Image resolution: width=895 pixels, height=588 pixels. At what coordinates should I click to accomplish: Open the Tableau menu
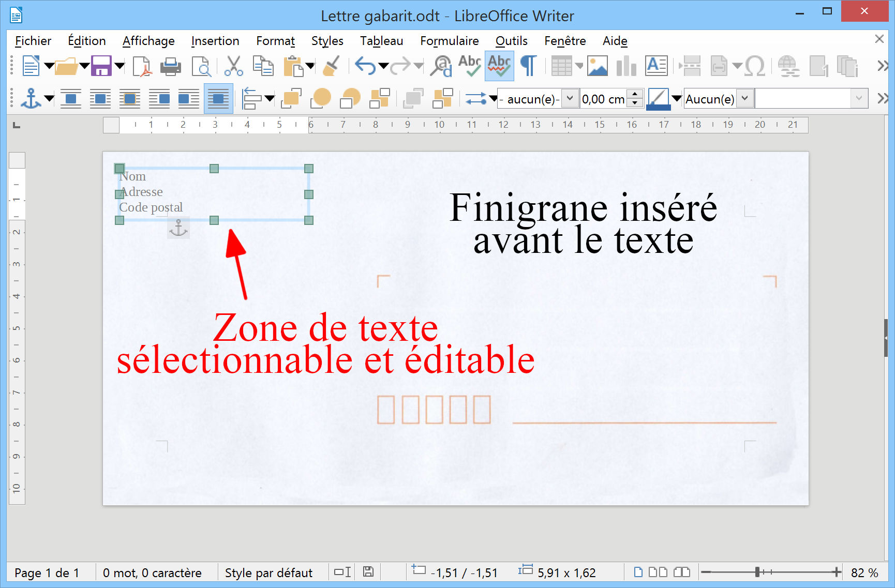pos(382,41)
